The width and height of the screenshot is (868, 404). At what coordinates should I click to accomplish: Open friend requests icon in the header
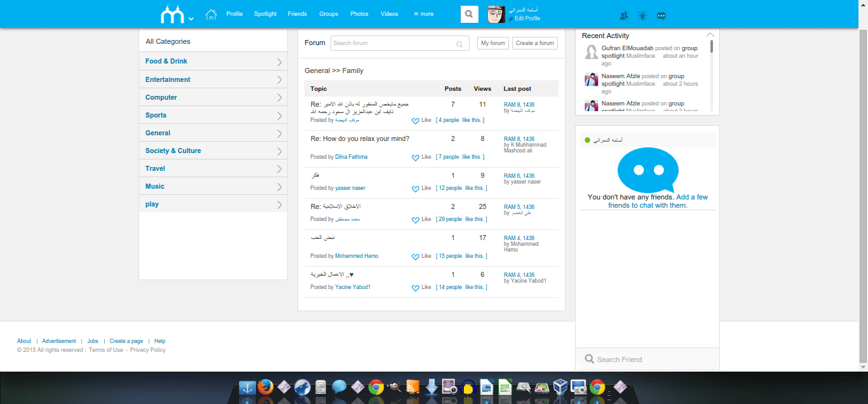pyautogui.click(x=623, y=17)
